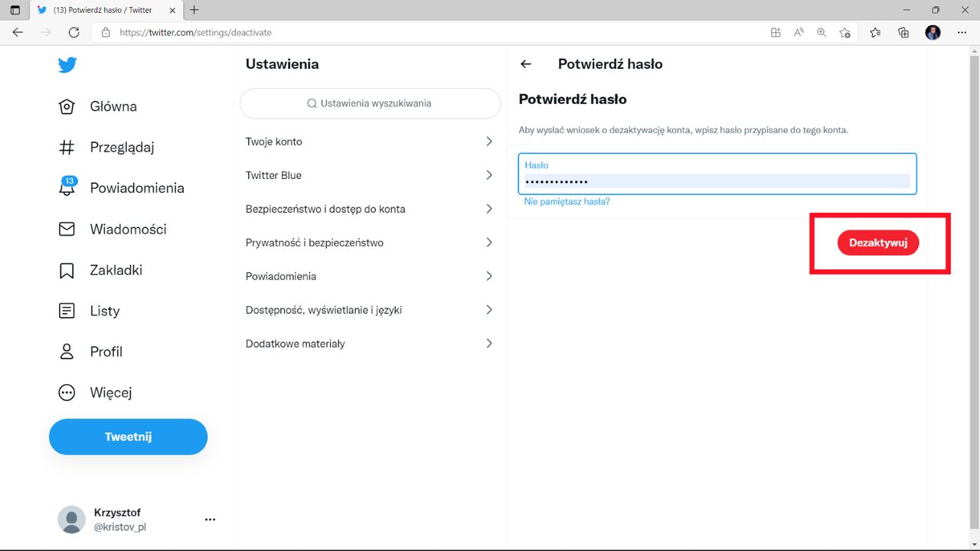Open Listy icon in sidebar
Viewport: 980px width, 551px height.
coord(67,311)
